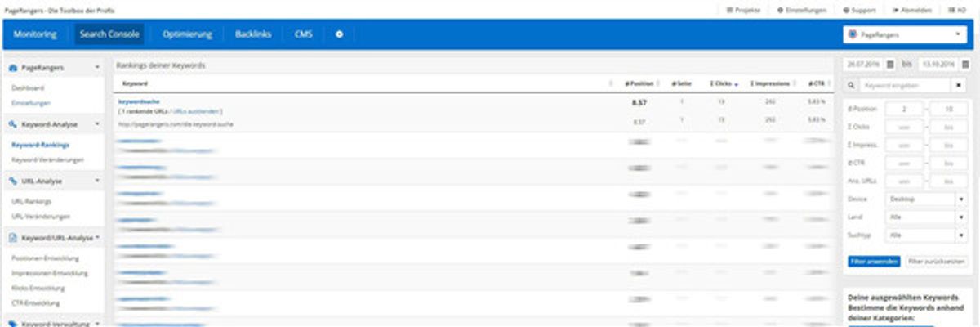Image resolution: width=980 pixels, height=327 pixels.
Task: Click the PageRangers section dashboard icon
Action: [14, 66]
